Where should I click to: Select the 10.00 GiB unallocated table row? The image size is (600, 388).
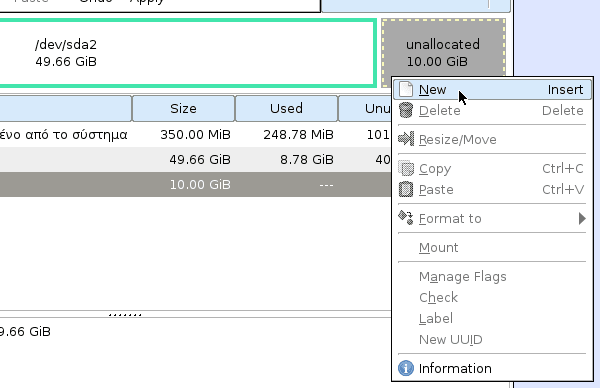click(x=196, y=185)
